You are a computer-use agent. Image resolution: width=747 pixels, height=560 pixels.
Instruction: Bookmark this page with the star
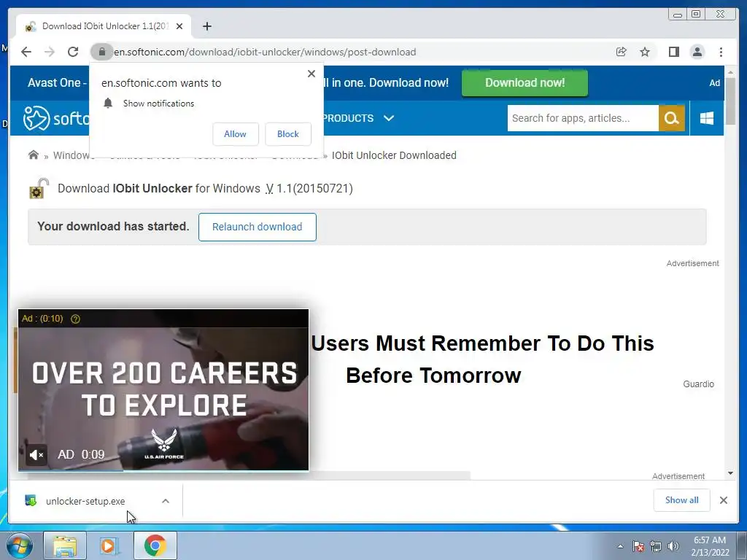pos(645,52)
